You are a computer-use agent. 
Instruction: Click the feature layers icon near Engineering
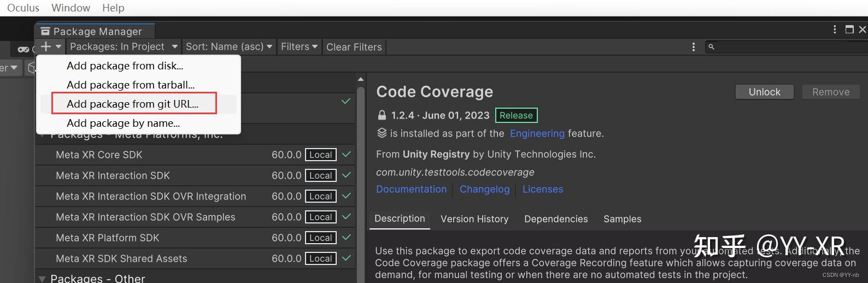[x=382, y=133]
